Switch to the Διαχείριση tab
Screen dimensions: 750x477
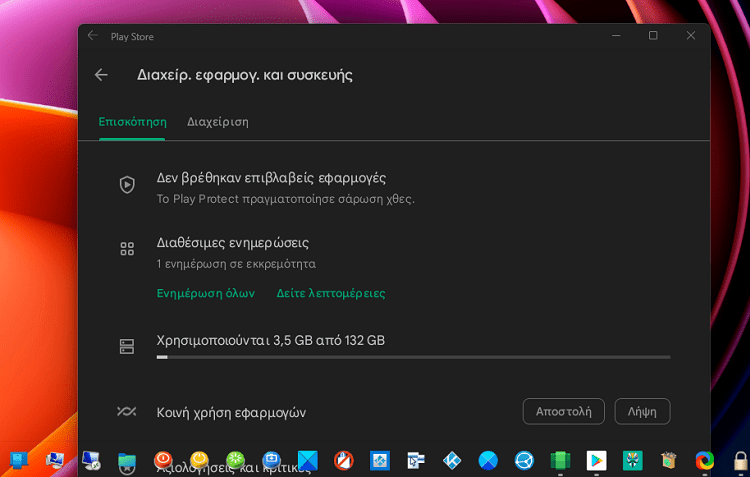[x=218, y=122]
